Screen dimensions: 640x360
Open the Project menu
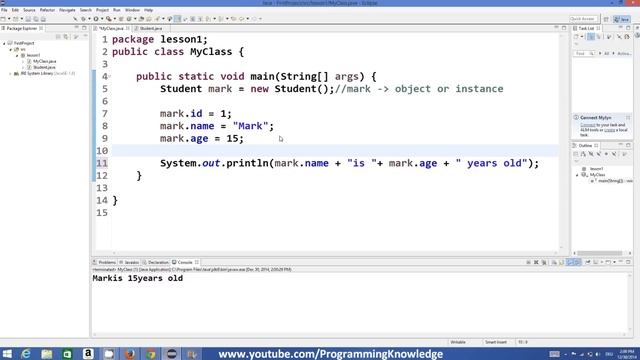[102, 10]
